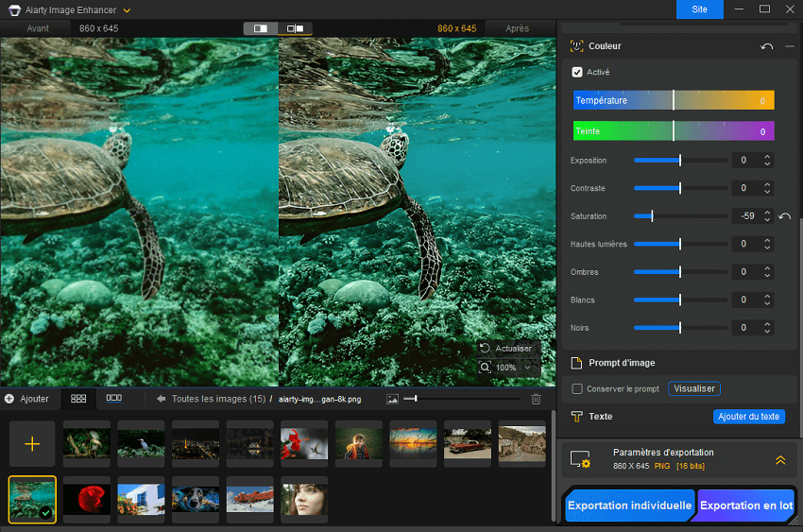Viewport: 803px width, 532px height.
Task: Collapse the Couleur section
Action: click(x=790, y=46)
